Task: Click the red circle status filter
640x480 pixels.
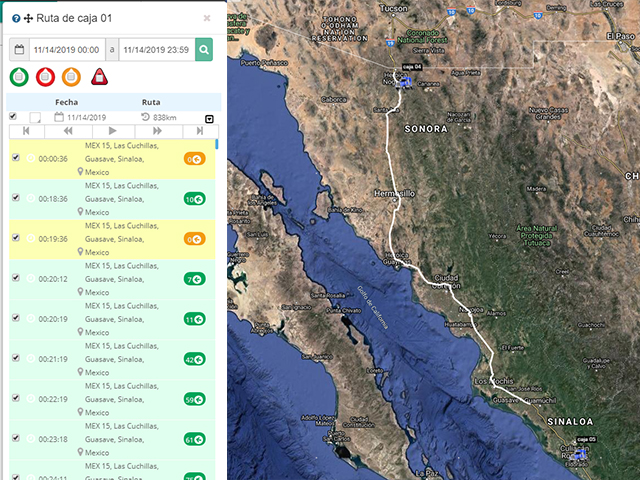Action: tap(45, 77)
